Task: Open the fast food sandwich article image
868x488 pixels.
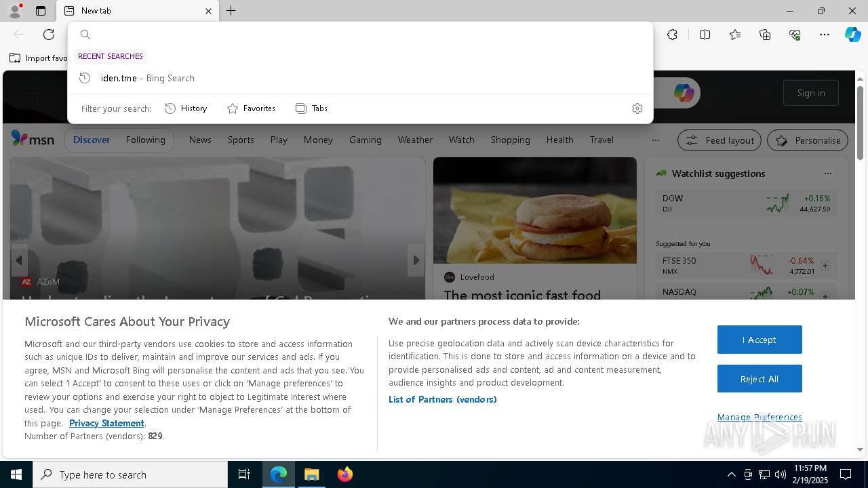Action: (x=535, y=211)
